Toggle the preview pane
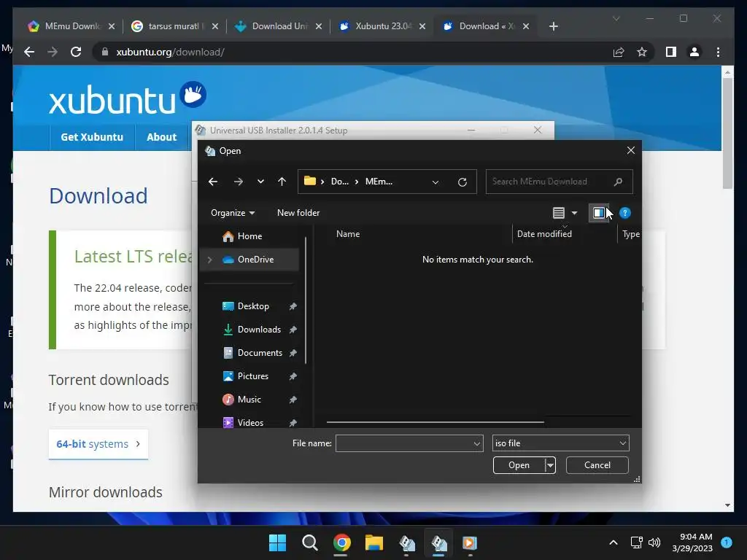Image resolution: width=747 pixels, height=560 pixels. click(x=599, y=213)
